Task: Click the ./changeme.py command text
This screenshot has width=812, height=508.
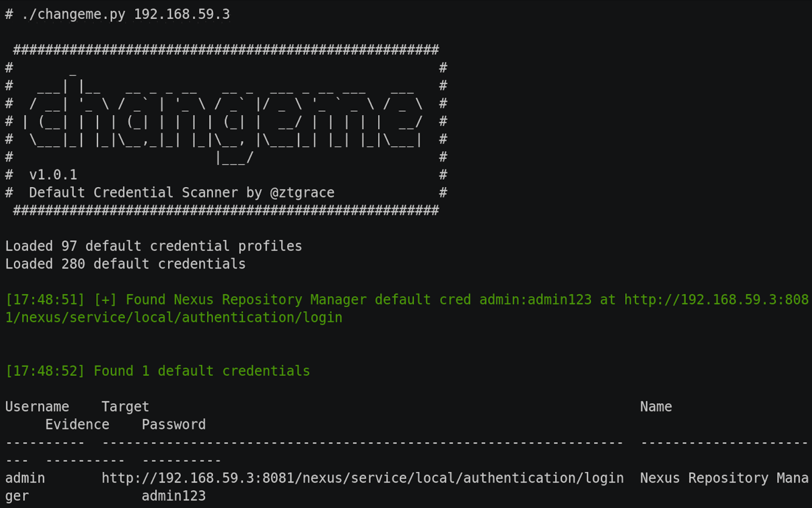Action: 73,14
